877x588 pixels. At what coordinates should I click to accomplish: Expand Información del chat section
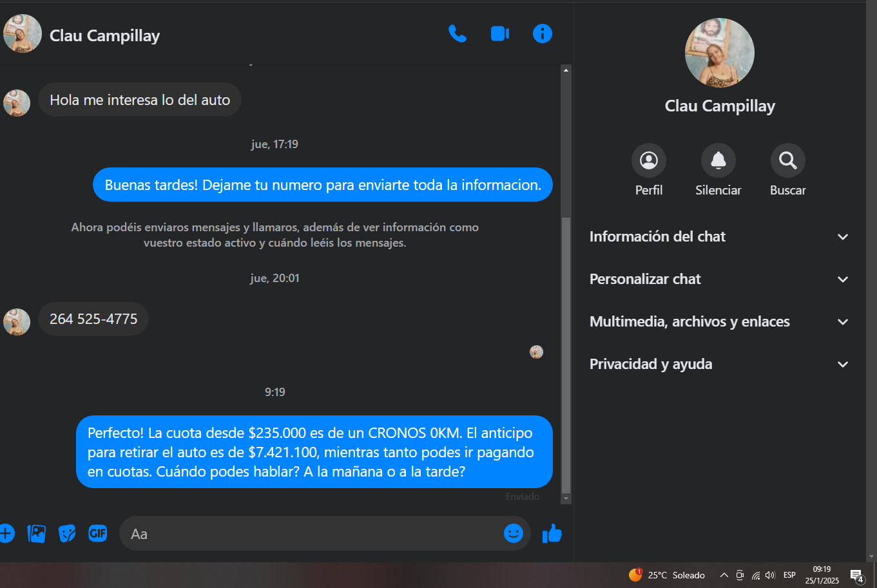(x=719, y=236)
